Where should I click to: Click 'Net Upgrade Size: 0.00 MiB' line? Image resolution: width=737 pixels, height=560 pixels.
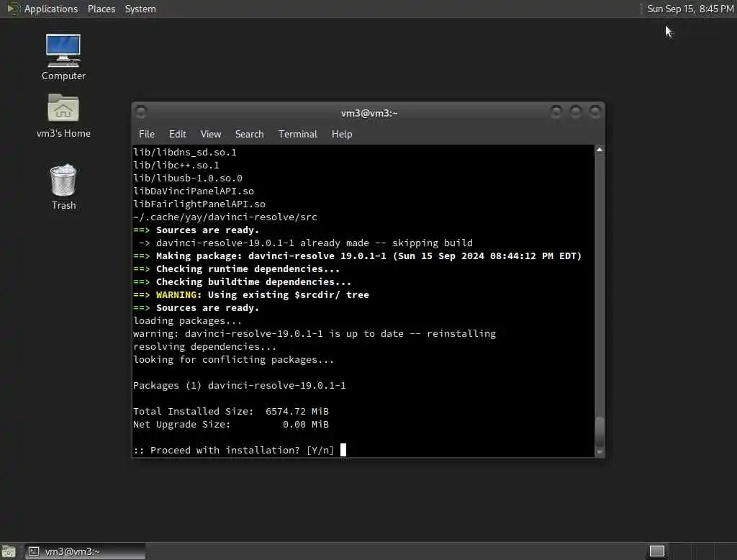point(231,424)
